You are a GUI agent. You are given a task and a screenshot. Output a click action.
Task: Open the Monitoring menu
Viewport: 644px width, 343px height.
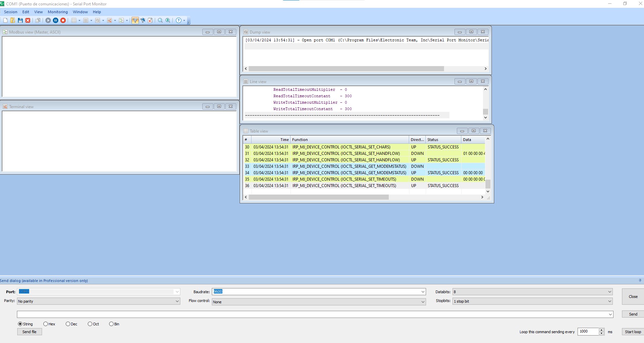58,12
